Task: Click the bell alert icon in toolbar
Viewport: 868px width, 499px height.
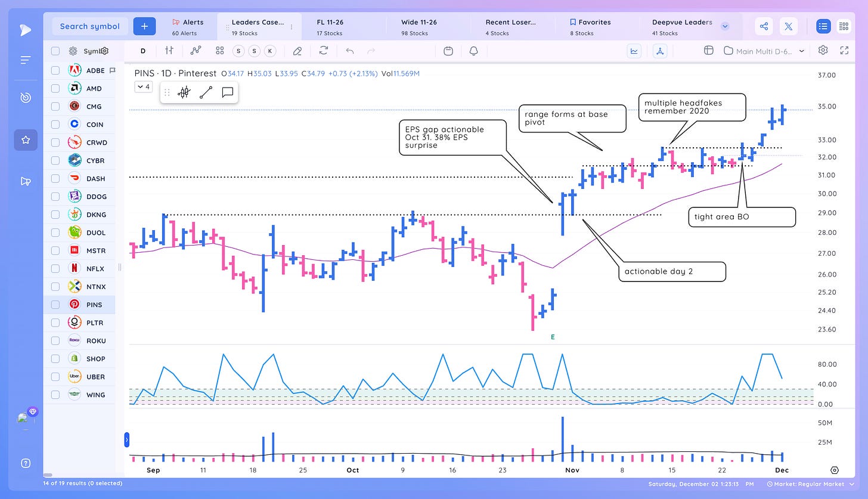Action: (x=474, y=51)
